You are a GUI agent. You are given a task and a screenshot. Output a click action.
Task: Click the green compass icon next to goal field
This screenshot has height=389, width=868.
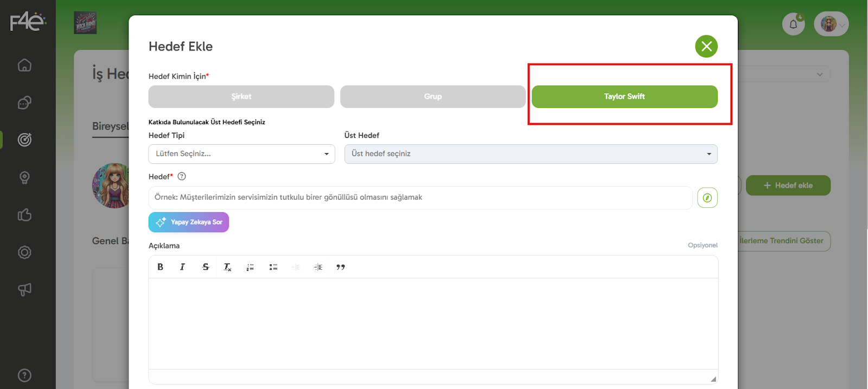point(707,198)
